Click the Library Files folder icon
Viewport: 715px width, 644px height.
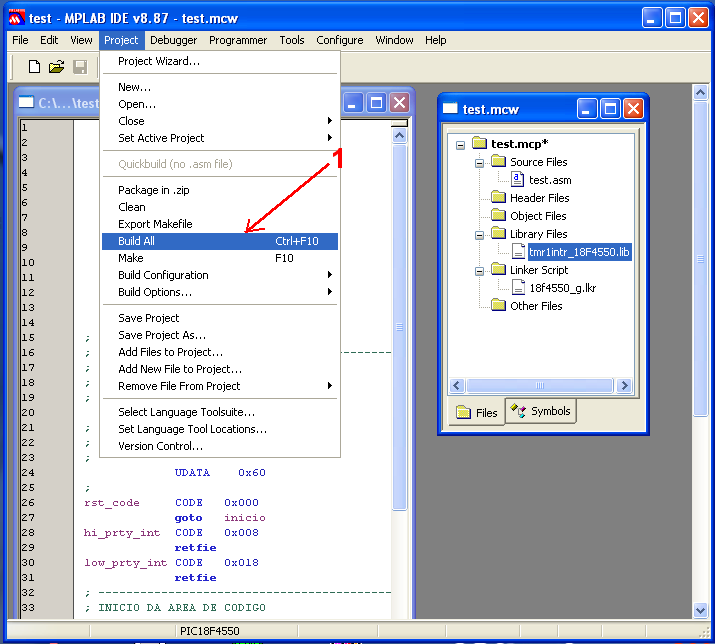[498, 233]
